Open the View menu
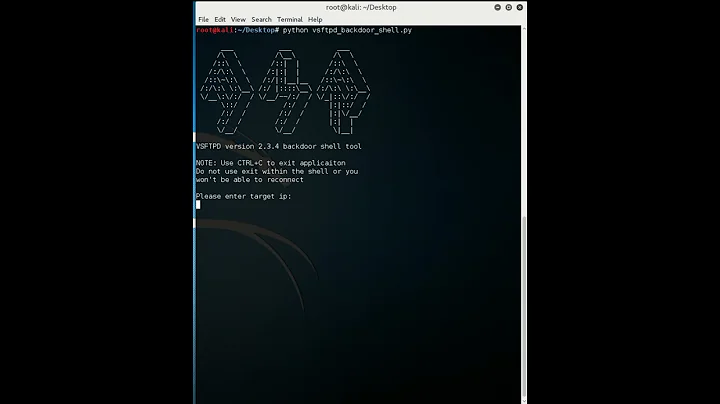This screenshot has width=720, height=404. pyautogui.click(x=238, y=19)
